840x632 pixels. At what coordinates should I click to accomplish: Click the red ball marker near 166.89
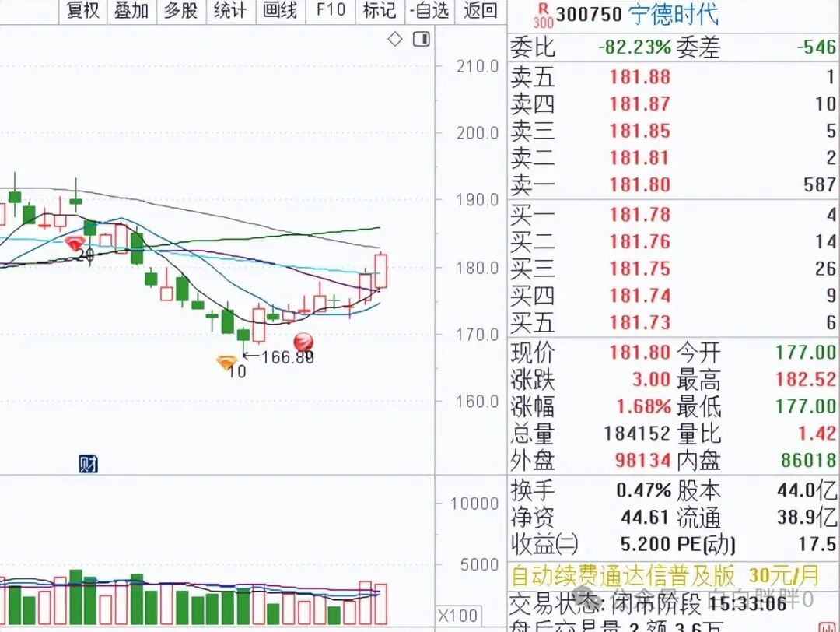(303, 342)
